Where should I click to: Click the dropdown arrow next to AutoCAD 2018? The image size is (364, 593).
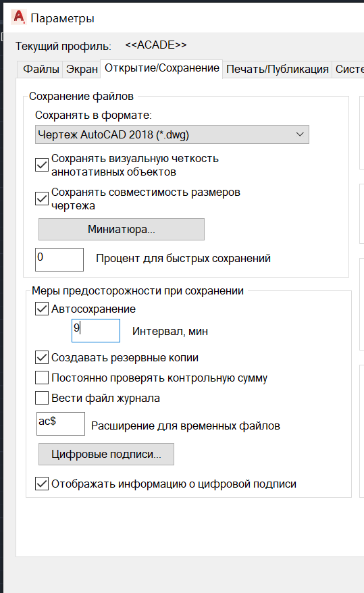click(x=300, y=134)
